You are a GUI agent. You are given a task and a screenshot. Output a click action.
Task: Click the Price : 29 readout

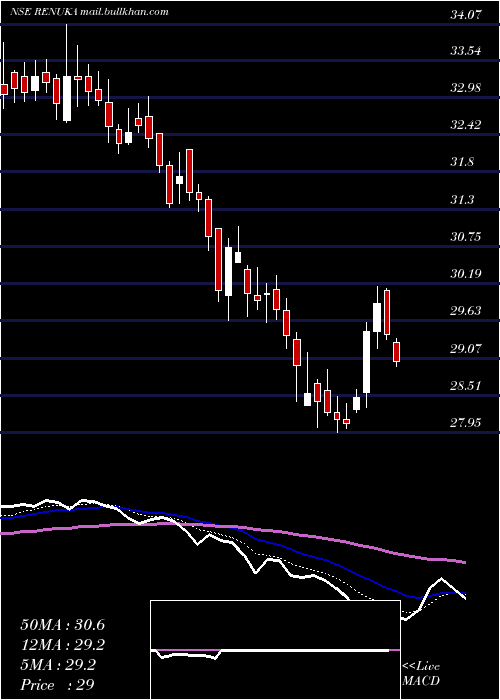(57, 685)
